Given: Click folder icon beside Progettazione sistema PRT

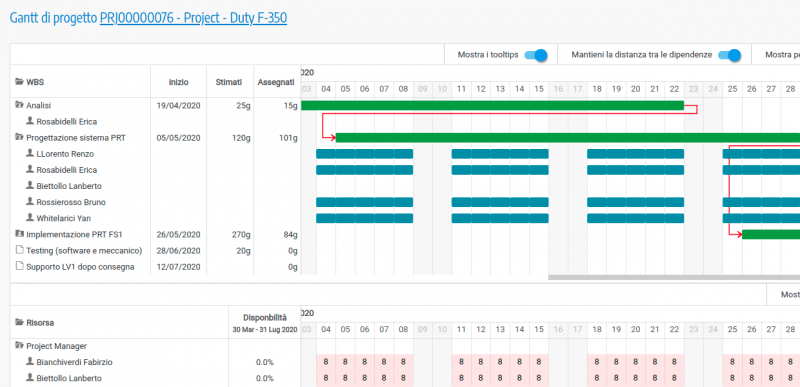Looking at the screenshot, I should click(19, 137).
